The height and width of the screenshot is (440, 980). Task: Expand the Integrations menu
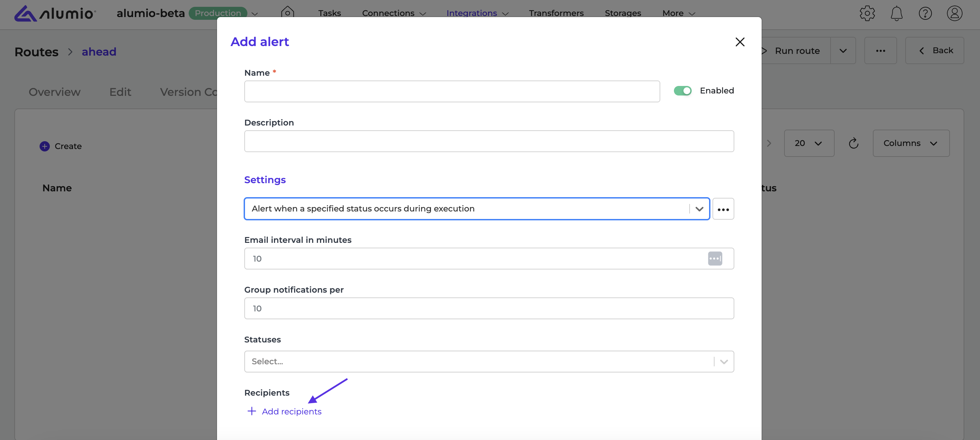tap(477, 13)
